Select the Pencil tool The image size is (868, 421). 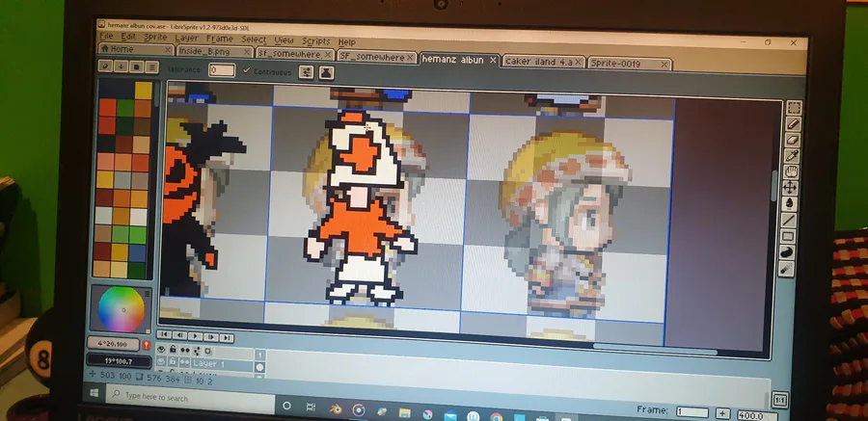click(x=794, y=124)
